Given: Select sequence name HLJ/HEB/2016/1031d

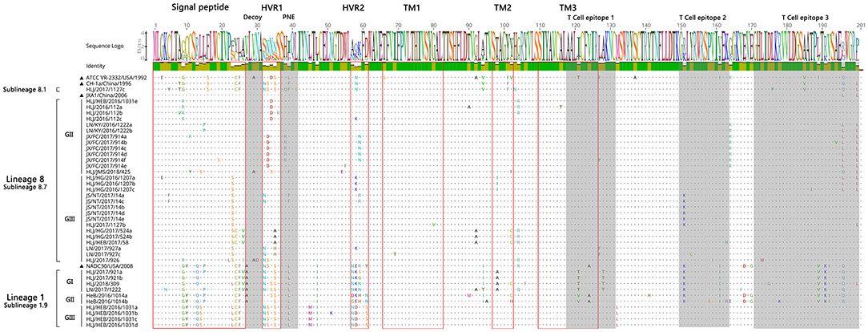Looking at the screenshot, I should point(112,325).
